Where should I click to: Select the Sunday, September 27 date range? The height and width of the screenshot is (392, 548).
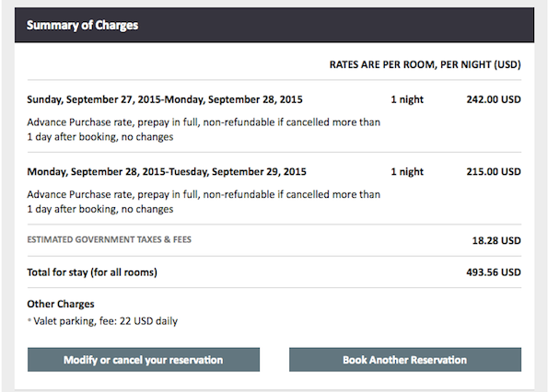165,99
